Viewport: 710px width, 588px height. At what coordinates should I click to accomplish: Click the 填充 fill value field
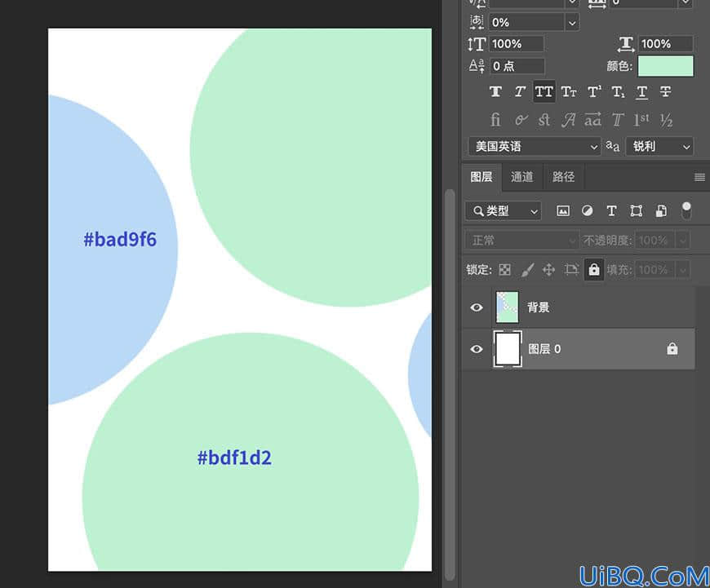655,270
